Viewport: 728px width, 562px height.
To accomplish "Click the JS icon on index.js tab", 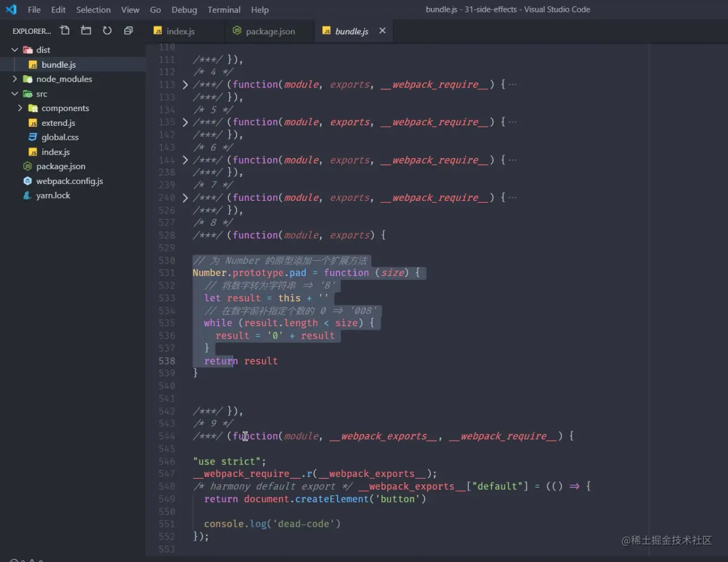I will (x=158, y=31).
